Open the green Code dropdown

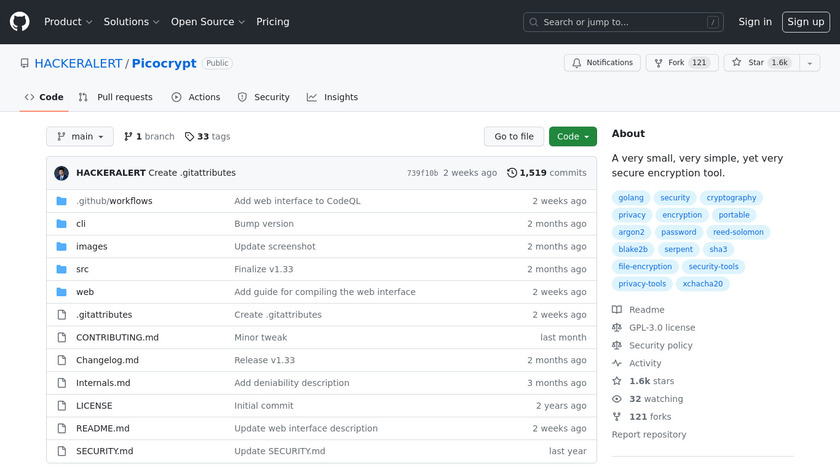(572, 137)
